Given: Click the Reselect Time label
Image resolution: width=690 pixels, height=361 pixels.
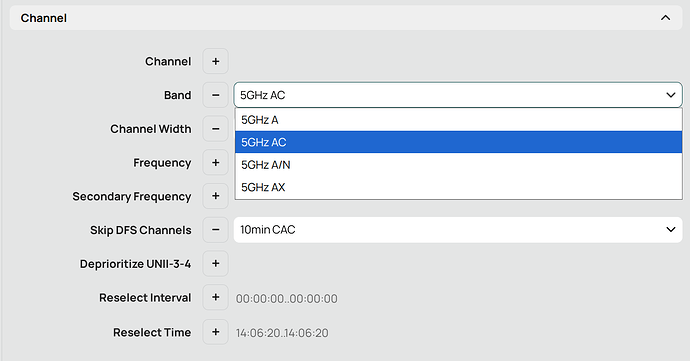Looking at the screenshot, I should pos(152,332).
